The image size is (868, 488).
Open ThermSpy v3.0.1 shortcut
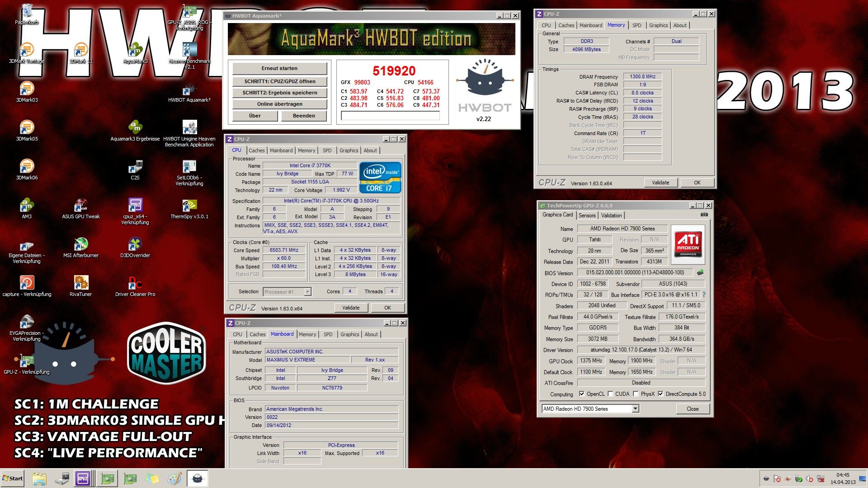189,208
